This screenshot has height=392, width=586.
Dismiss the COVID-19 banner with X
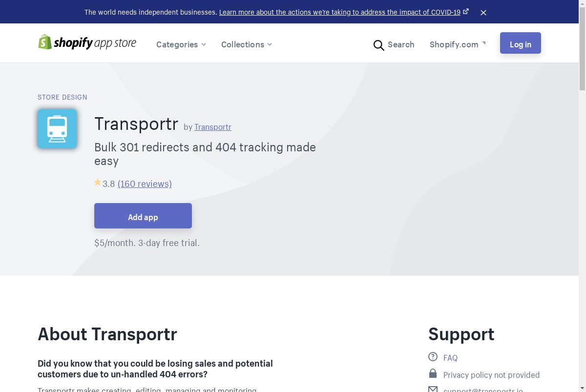483,13
